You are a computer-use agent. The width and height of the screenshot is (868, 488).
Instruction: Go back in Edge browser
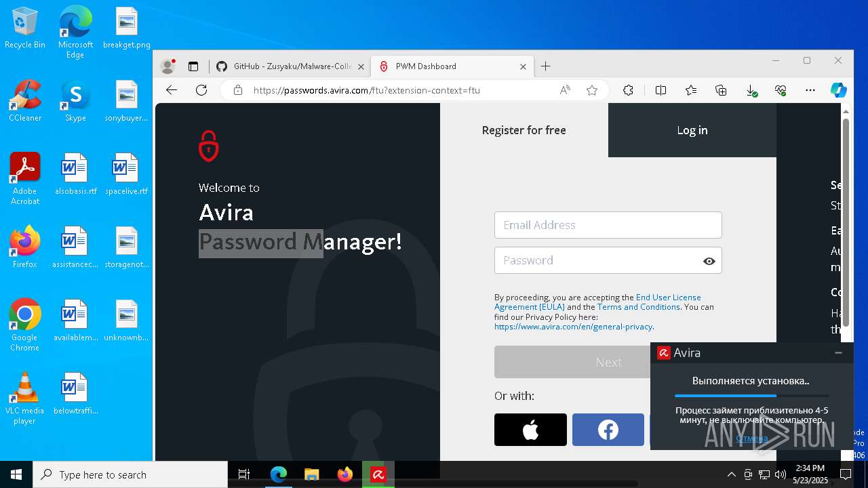172,90
